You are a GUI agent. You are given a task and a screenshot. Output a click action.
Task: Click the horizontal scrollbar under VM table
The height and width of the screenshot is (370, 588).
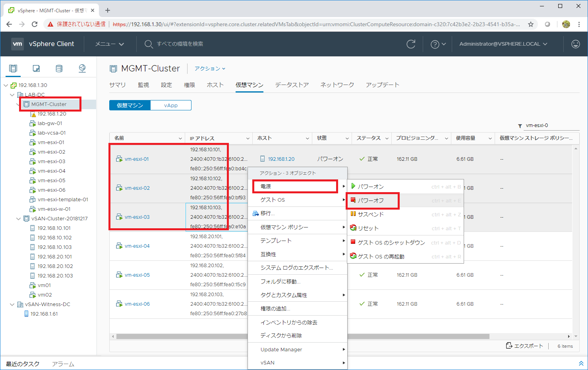click(x=303, y=336)
